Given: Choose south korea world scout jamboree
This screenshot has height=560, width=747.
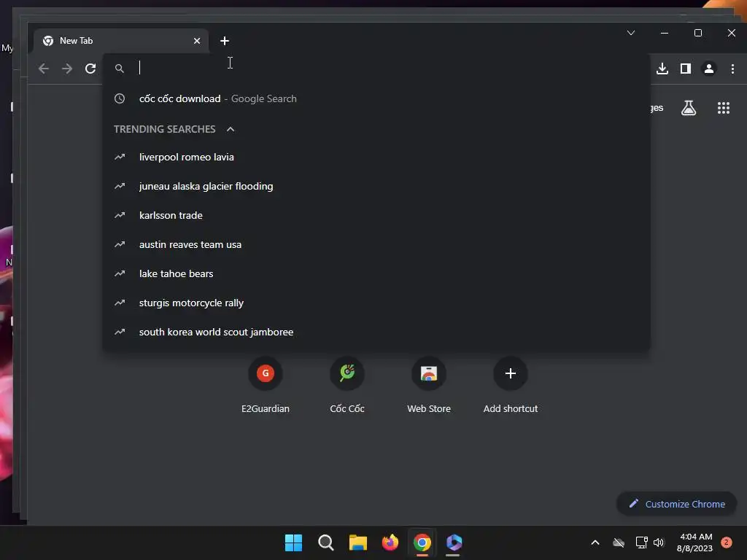Looking at the screenshot, I should 376,332.
